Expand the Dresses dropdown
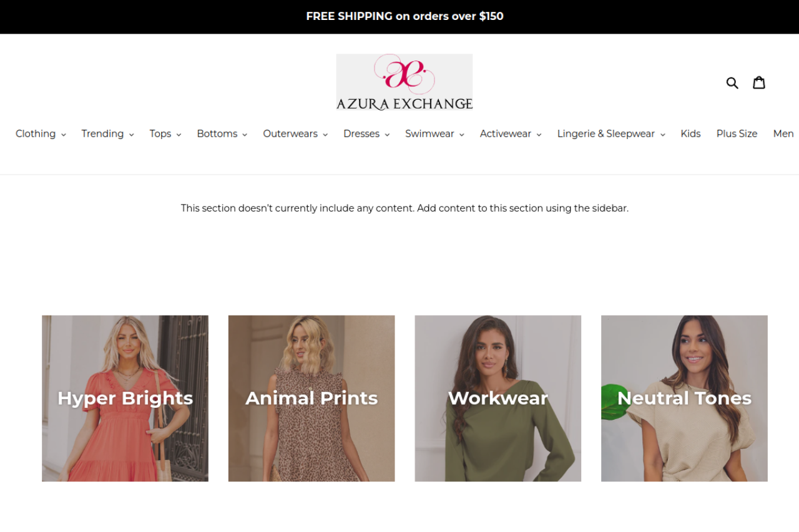799x532 pixels. pyautogui.click(x=366, y=133)
